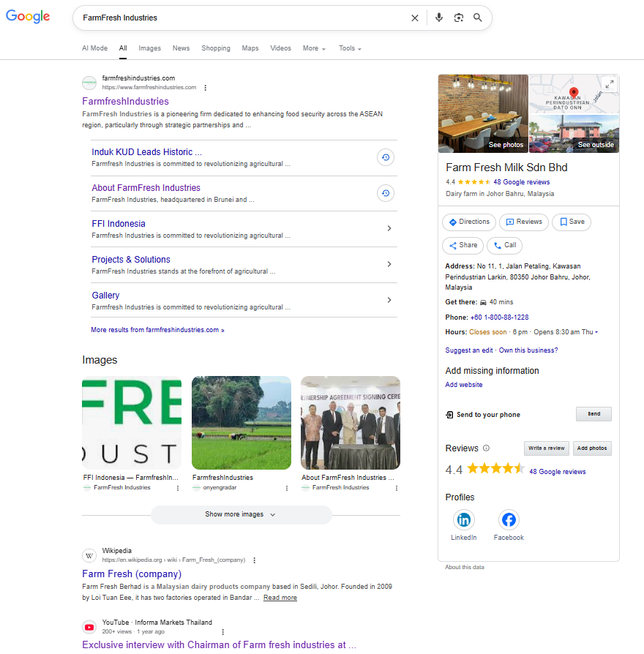Click Suggest an edit link
This screenshot has width=644, height=654.
(468, 350)
